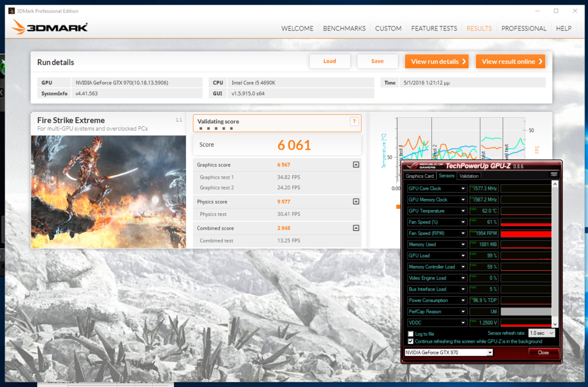
Task: Collapse the Physics score section
Action: [x=356, y=202]
